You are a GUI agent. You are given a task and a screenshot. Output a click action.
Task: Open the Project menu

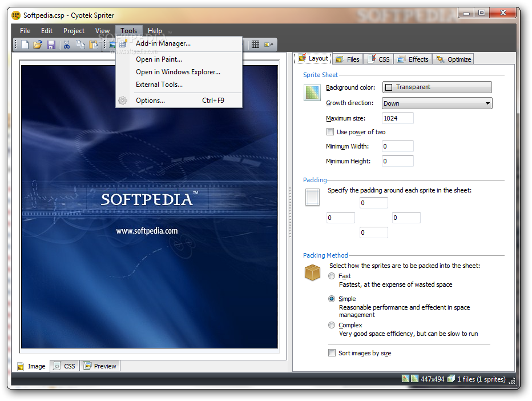pyautogui.click(x=74, y=31)
